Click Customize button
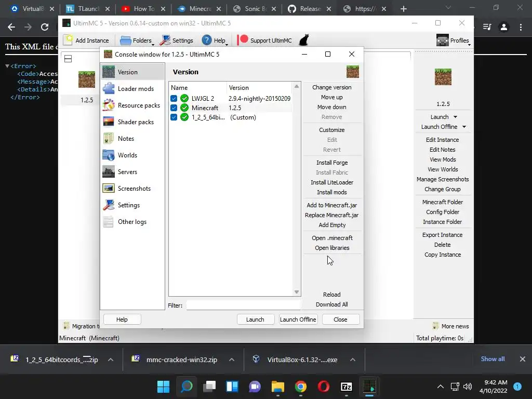The height and width of the screenshot is (399, 532). (x=332, y=130)
